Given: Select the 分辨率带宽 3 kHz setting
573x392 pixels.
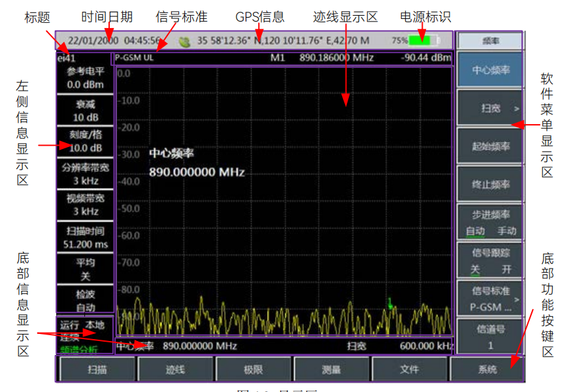Looking at the screenshot, I should (x=85, y=174).
